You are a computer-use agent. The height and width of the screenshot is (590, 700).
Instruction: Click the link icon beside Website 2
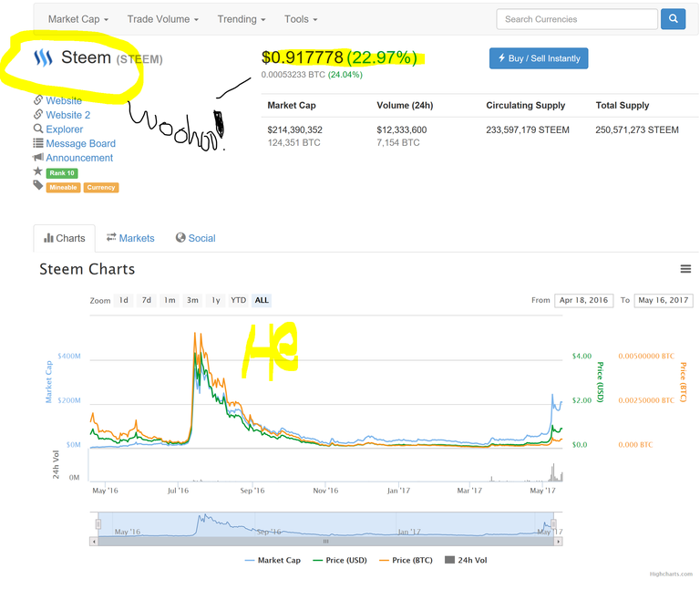point(38,114)
